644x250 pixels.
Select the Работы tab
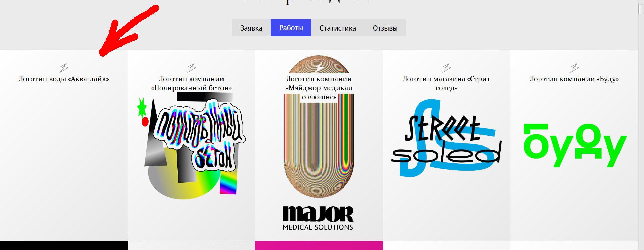pyautogui.click(x=291, y=28)
